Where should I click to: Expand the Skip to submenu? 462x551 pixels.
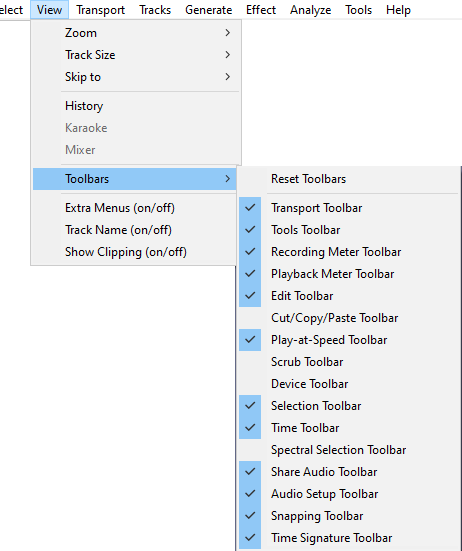[135, 77]
